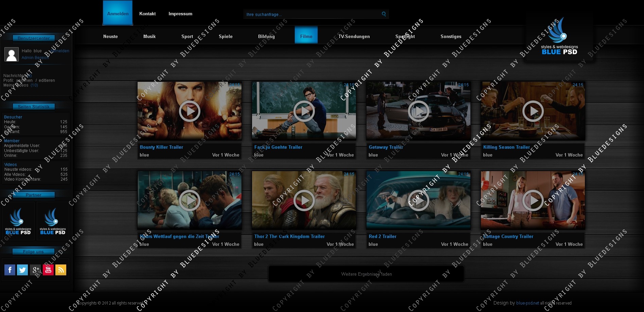The image size is (644, 312).
Task: Switch to the Musik category
Action: 149,36
